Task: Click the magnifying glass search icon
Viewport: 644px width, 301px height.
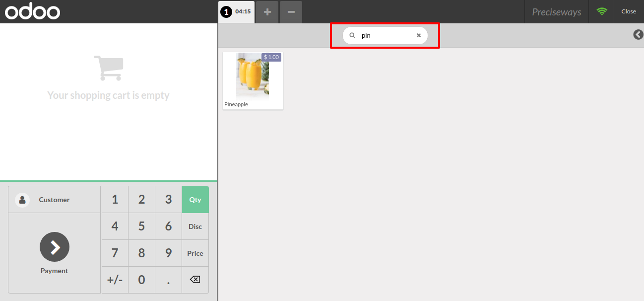Action: (x=352, y=35)
